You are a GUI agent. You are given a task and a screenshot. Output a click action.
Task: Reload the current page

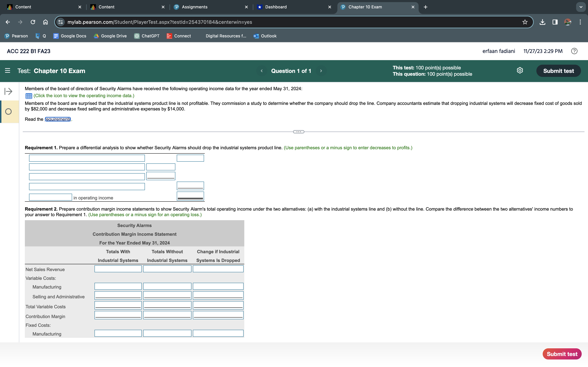33,22
